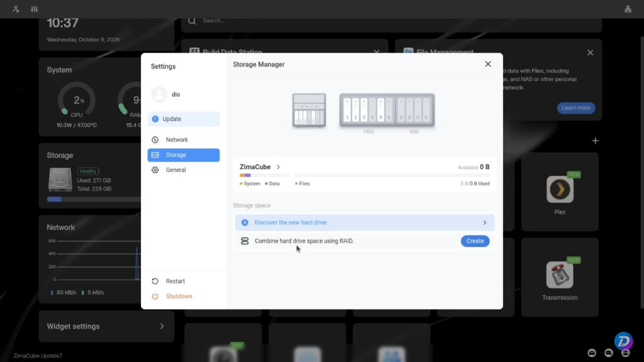Viewport: 644px width, 362px height.
Task: Close the Storage Manager settings dialog
Action: click(488, 64)
